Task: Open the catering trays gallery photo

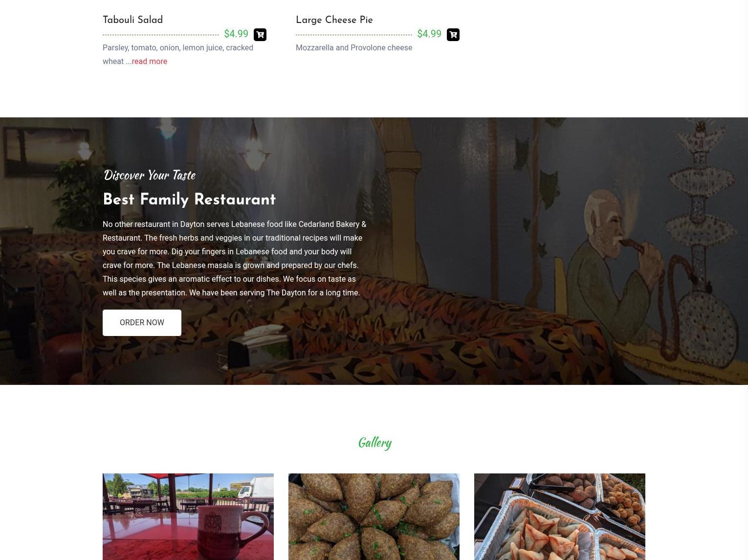Action: (560, 516)
